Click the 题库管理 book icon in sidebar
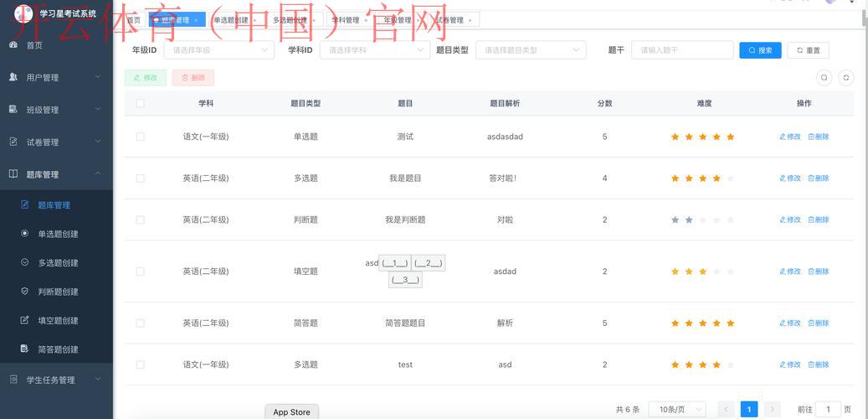Screen dimensions: 868x419 click(x=14, y=174)
